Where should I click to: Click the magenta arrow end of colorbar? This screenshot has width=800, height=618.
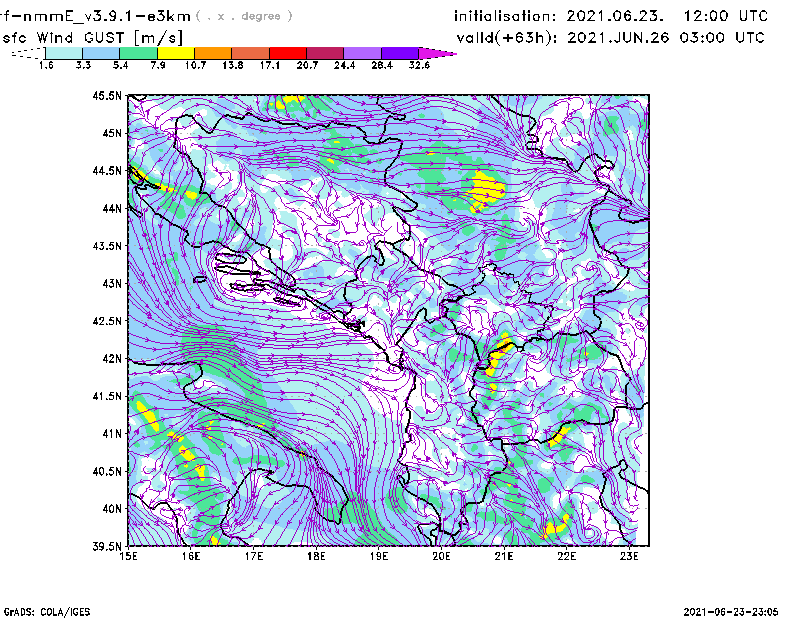click(437, 53)
